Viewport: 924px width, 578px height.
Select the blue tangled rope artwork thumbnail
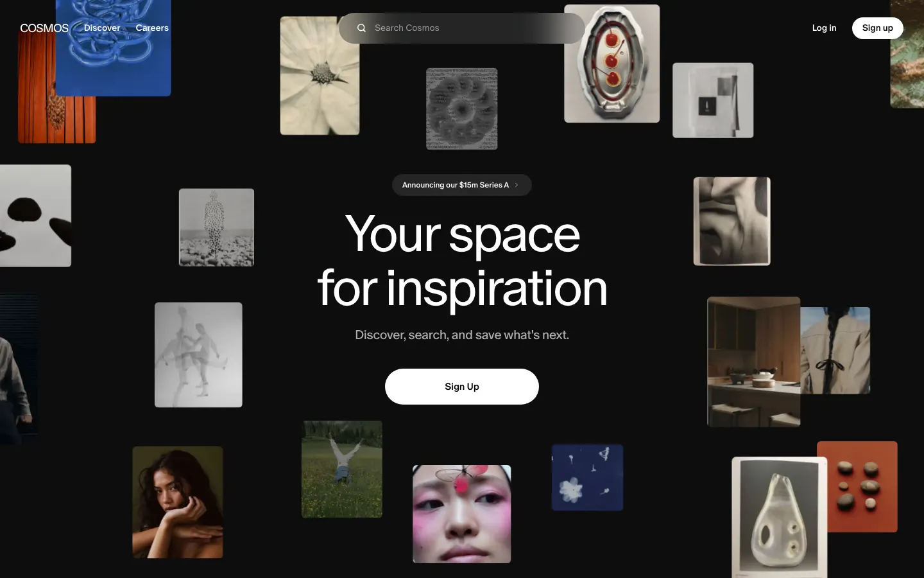tap(114, 48)
